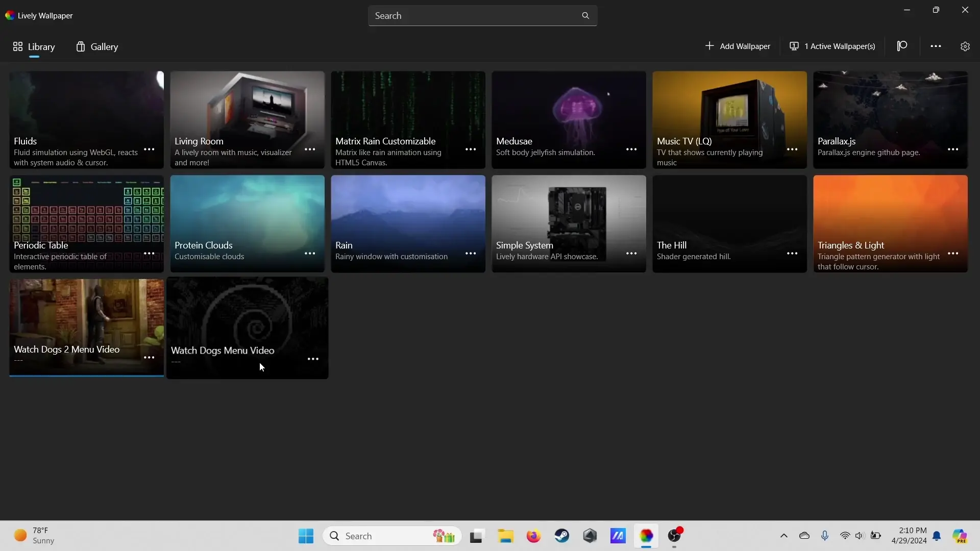Open three-dot menu on Watch Dogs Menu Video

[x=313, y=359]
